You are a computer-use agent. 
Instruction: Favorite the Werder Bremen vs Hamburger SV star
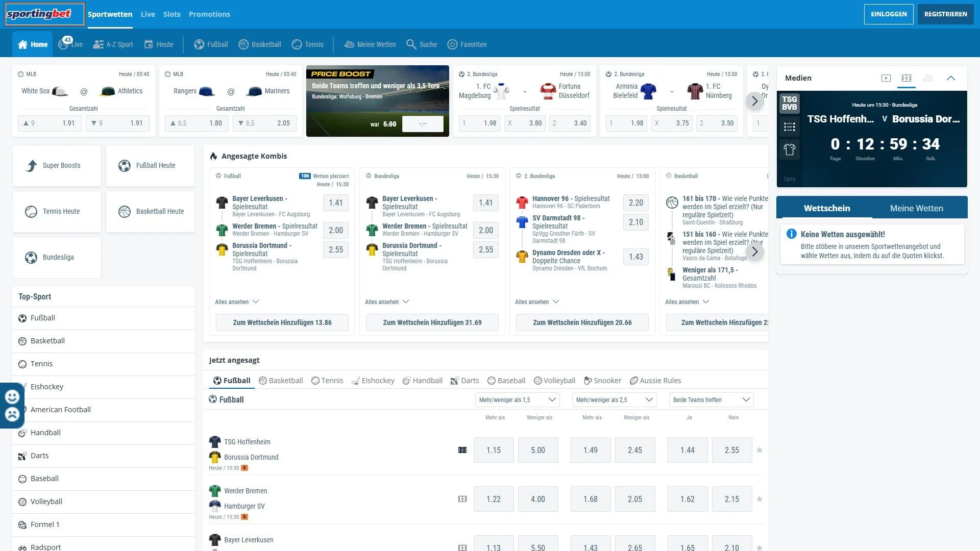pyautogui.click(x=759, y=499)
